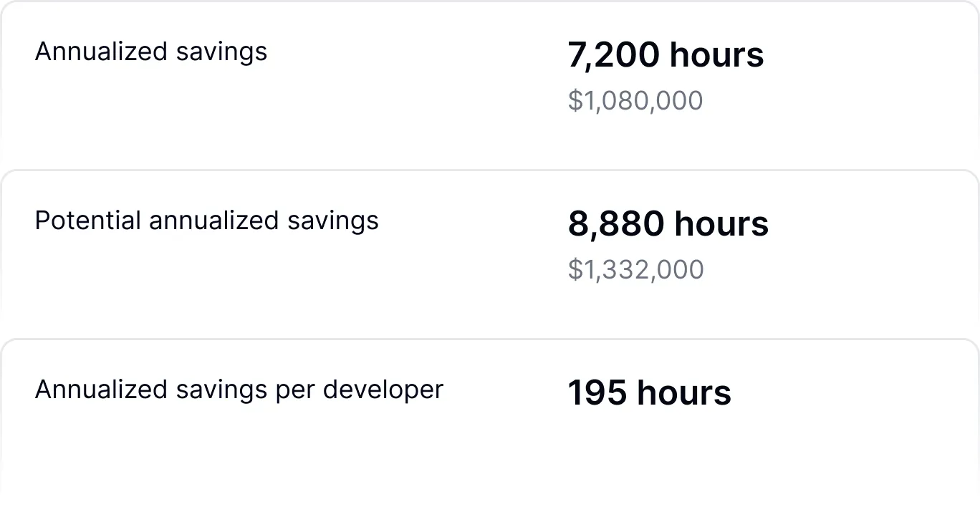Click the $1,332,000 dollar amount
980x507 pixels.
point(635,270)
